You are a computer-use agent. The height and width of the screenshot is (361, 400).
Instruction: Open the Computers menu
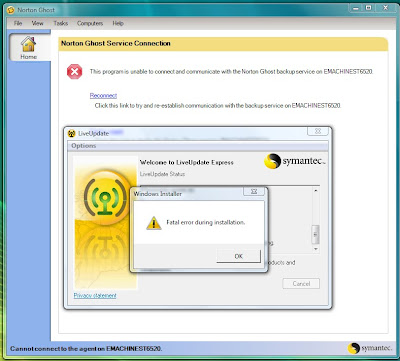(90, 23)
